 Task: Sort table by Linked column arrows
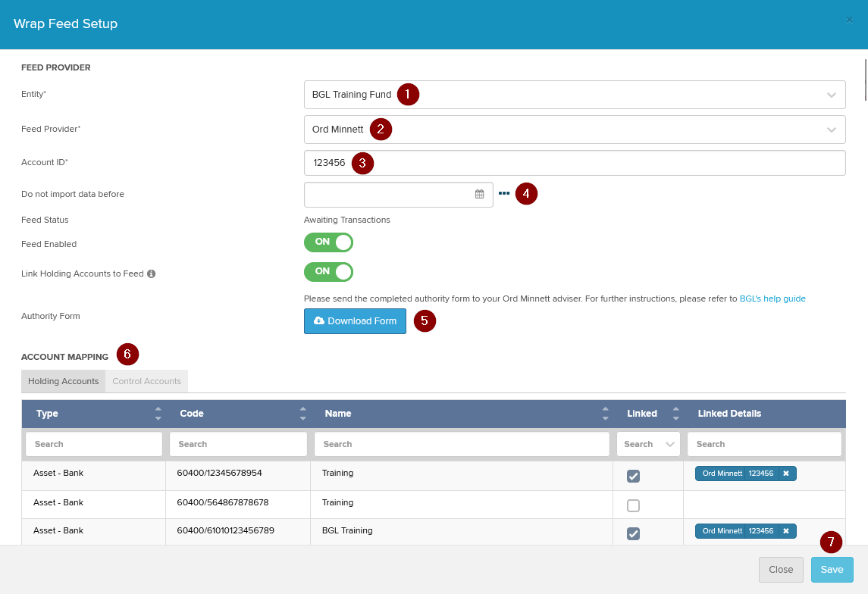(x=676, y=414)
